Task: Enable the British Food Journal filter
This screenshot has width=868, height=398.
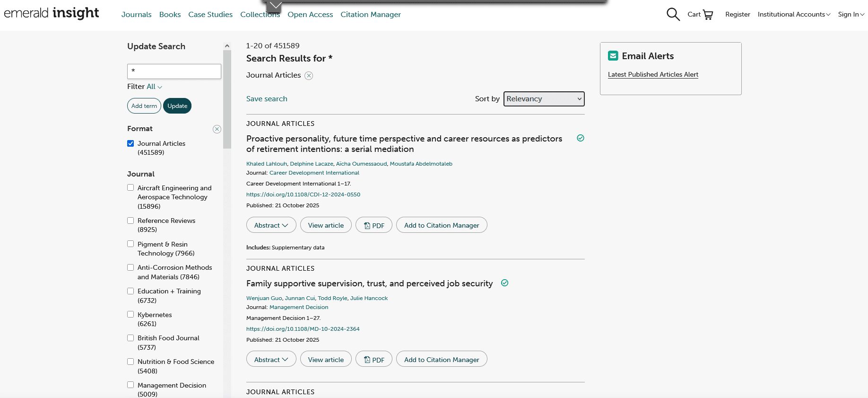Action: [x=130, y=338]
